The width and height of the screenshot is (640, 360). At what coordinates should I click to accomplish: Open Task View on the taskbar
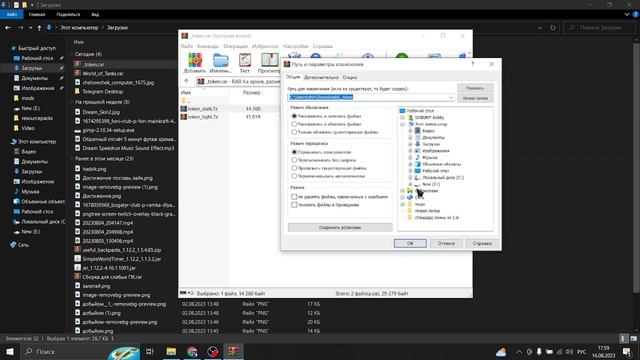150,351
